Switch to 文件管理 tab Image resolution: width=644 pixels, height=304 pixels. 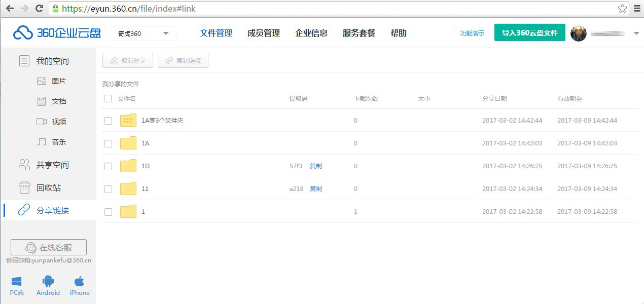point(216,33)
